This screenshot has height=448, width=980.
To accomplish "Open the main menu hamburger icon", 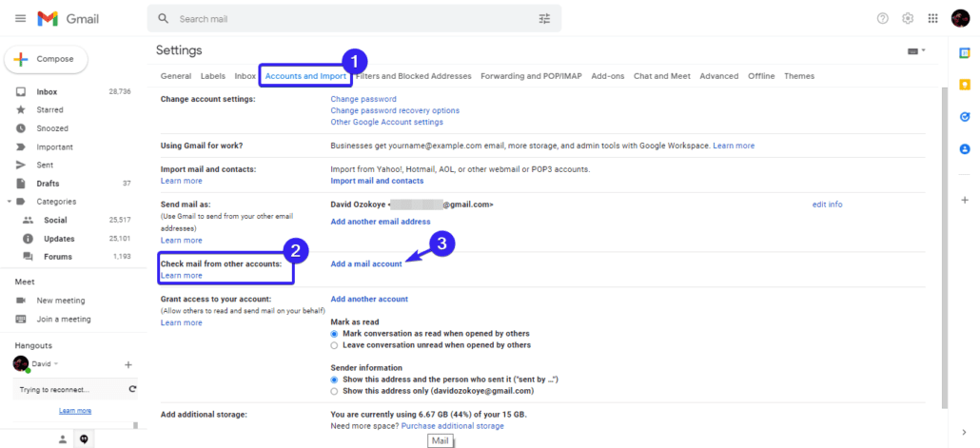I will tap(21, 19).
